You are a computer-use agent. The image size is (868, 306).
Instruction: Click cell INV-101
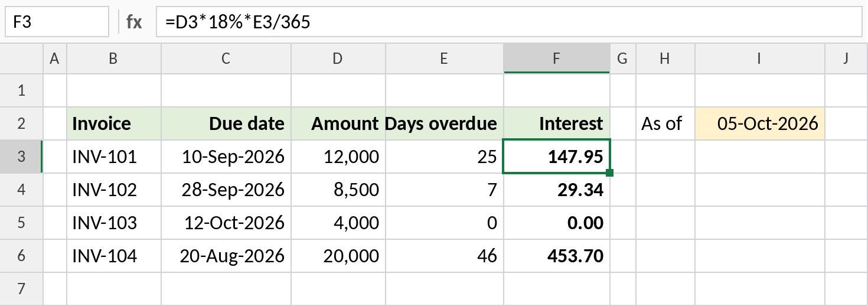[x=114, y=157]
